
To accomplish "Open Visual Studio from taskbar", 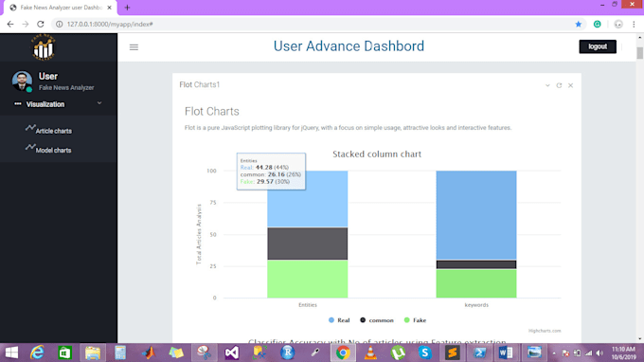I will (x=232, y=353).
